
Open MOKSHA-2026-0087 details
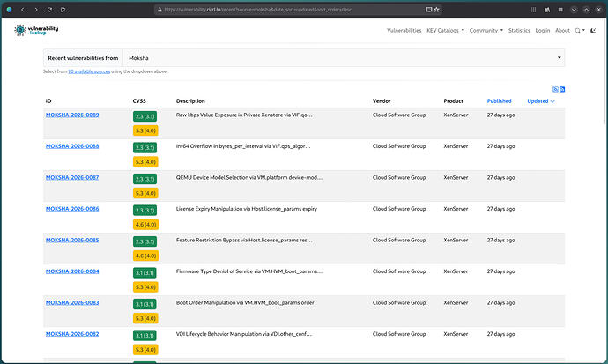[72, 177]
